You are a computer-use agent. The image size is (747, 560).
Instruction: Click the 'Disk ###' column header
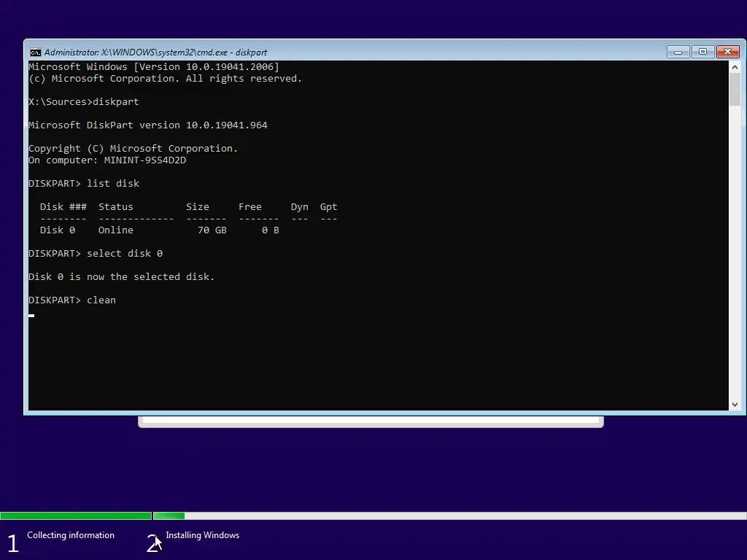pyautogui.click(x=63, y=206)
